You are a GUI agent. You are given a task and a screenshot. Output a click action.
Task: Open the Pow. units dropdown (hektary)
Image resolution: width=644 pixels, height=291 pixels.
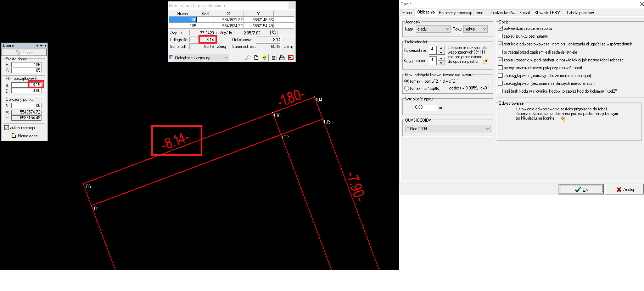point(475,29)
